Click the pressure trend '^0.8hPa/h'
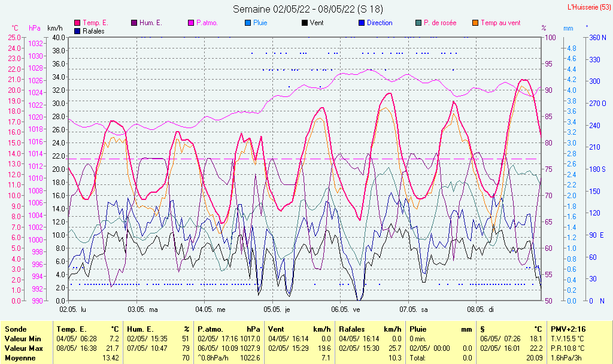Viewport: 613px width, 364px height. tap(213, 358)
